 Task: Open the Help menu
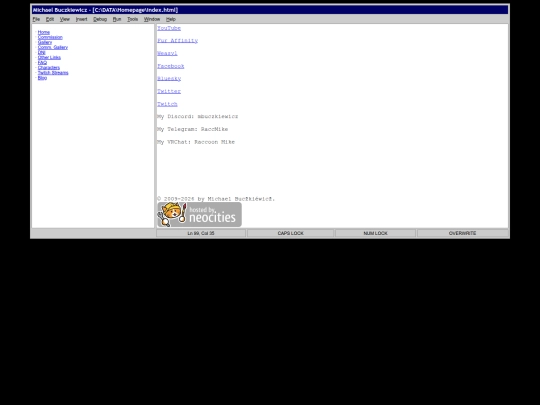click(x=171, y=19)
